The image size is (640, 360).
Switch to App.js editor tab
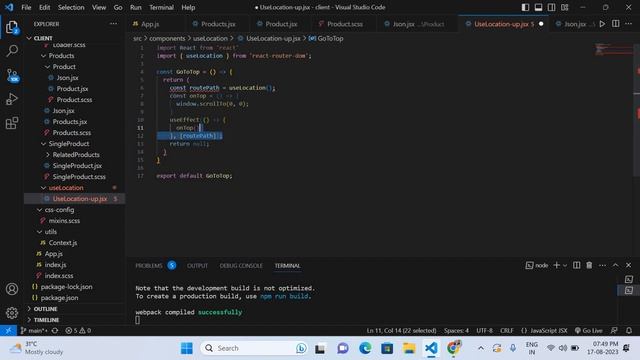pos(150,24)
